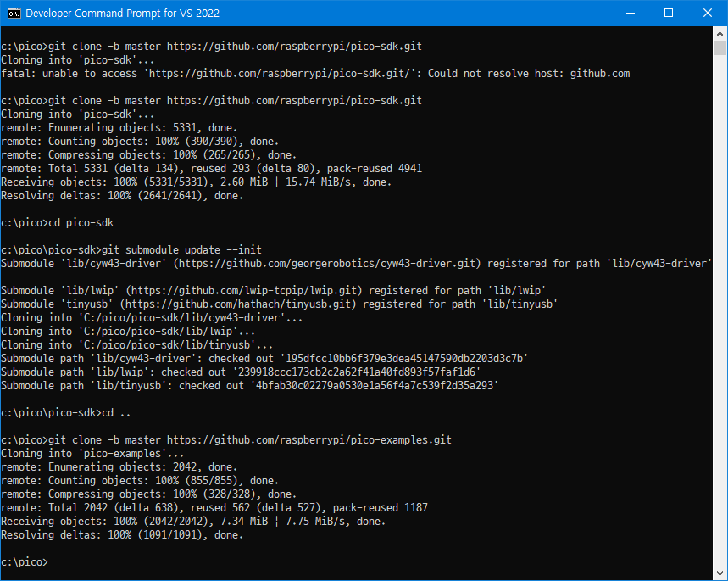The width and height of the screenshot is (728, 581).
Task: Click the scrollbar up arrow
Action: (x=720, y=33)
